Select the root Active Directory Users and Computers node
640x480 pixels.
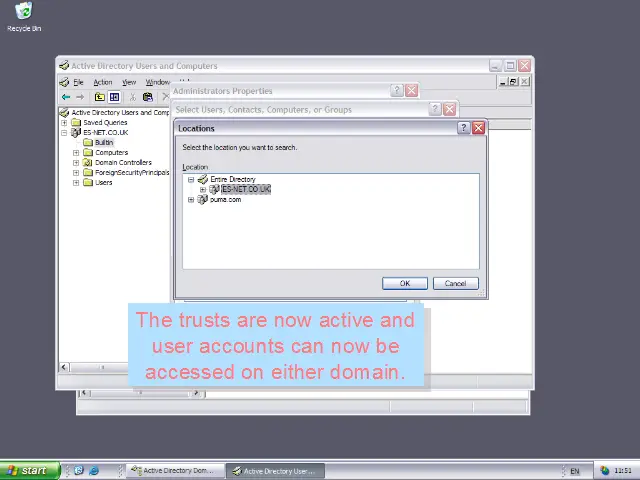(x=120, y=112)
